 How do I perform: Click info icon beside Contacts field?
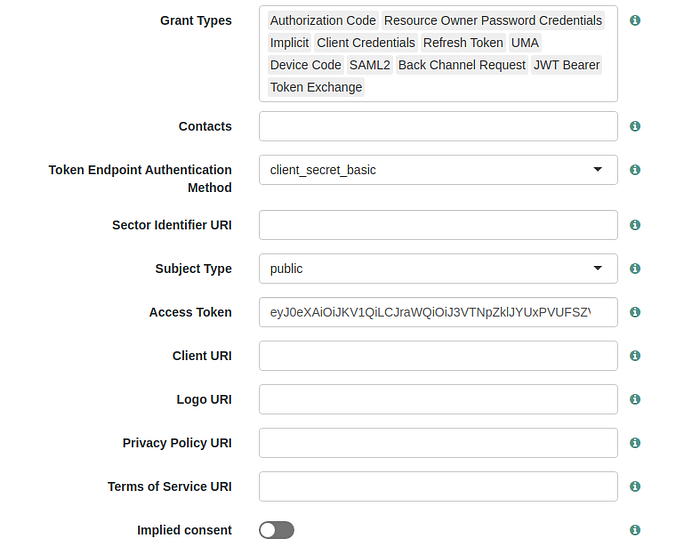click(635, 126)
